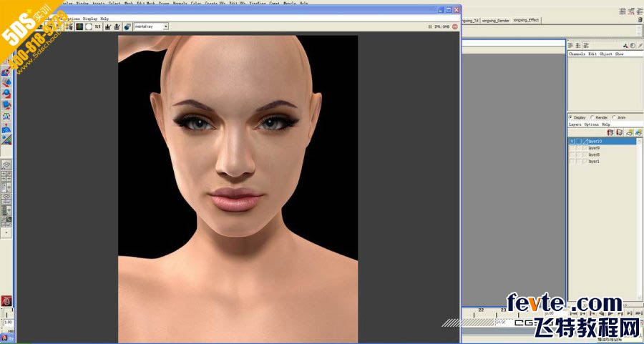The image size is (644, 344).
Task: Click the keep image icon in Render View
Action: pyautogui.click(x=108, y=26)
